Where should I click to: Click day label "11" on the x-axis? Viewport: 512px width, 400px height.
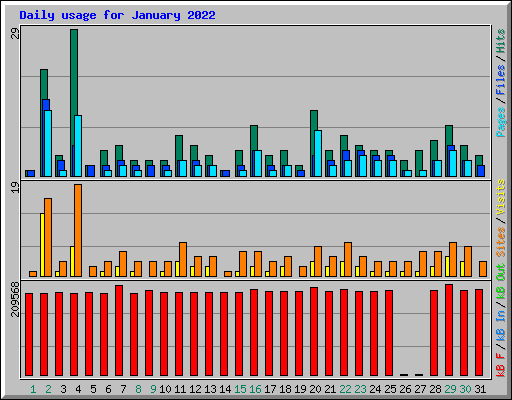coord(180,389)
